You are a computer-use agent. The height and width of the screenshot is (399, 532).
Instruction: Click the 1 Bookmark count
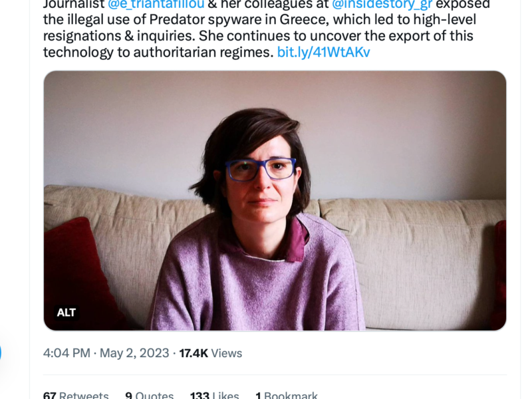point(286,395)
